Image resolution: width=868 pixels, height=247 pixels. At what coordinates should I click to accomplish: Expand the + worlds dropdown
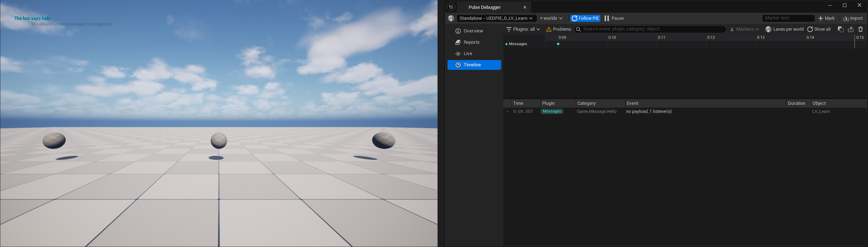pyautogui.click(x=551, y=18)
